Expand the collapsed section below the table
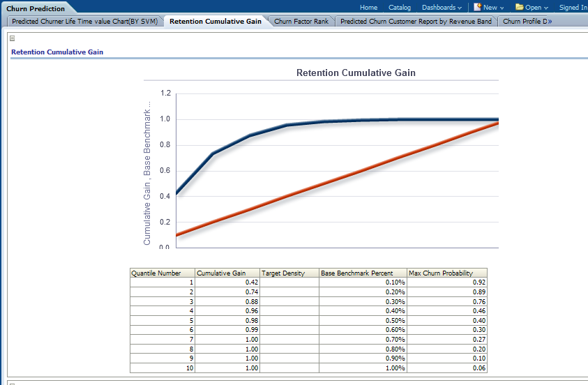 click(x=13, y=383)
